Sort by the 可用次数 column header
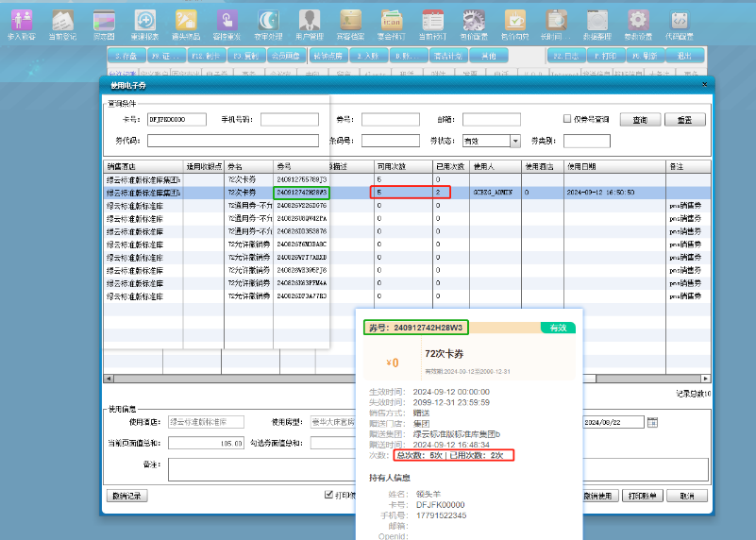Screen dimensions: 756x540 click(x=403, y=166)
